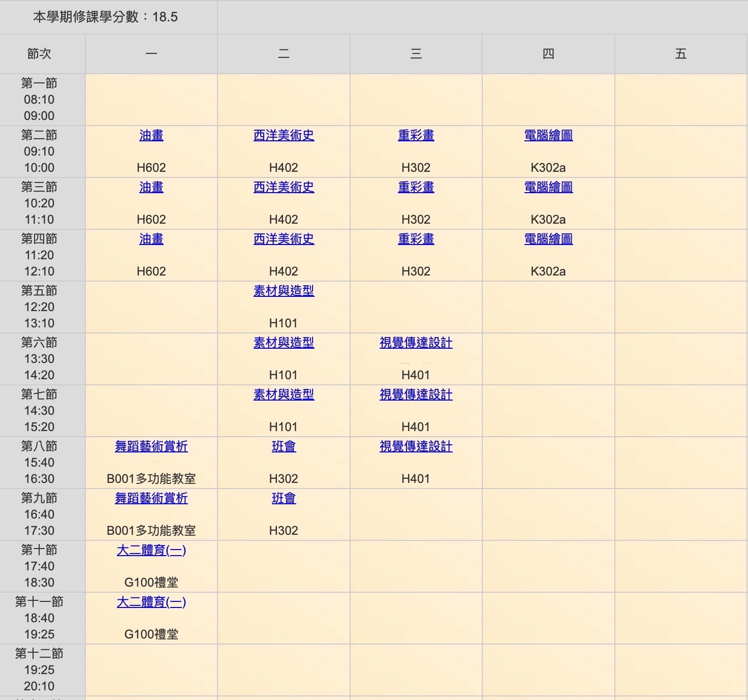Open 油畫 link in 第三節 row
The image size is (748, 700).
pyautogui.click(x=151, y=187)
